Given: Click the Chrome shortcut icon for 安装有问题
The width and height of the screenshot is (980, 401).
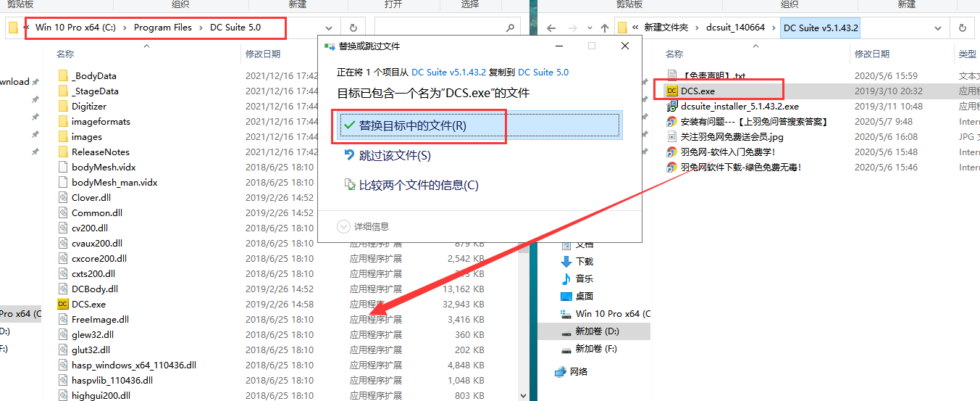Looking at the screenshot, I should tap(672, 121).
